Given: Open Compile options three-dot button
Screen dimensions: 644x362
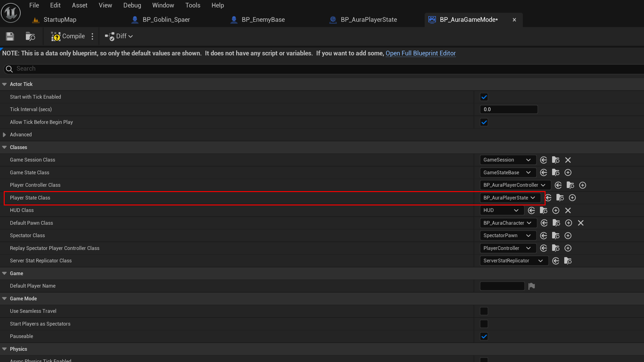Looking at the screenshot, I should (93, 36).
